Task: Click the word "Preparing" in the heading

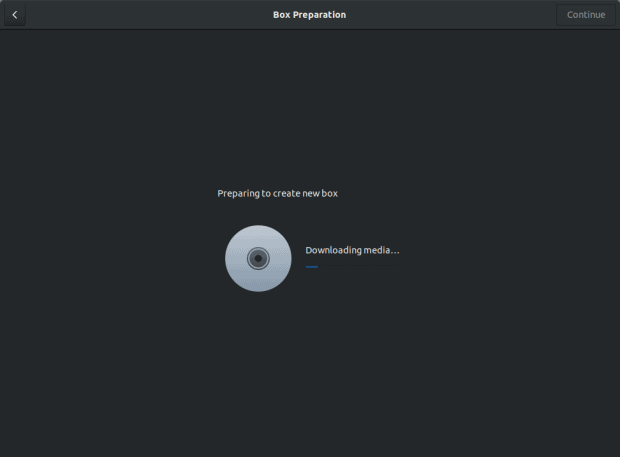Action: click(x=238, y=193)
